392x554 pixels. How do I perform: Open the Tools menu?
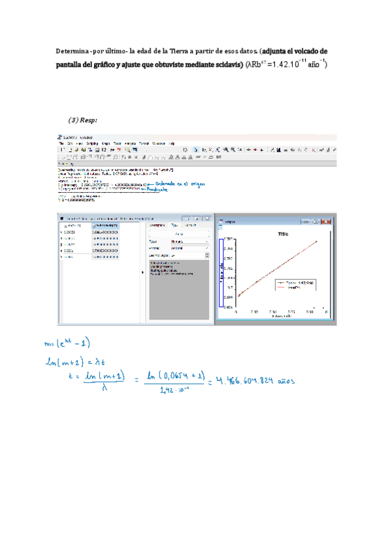coord(118,144)
